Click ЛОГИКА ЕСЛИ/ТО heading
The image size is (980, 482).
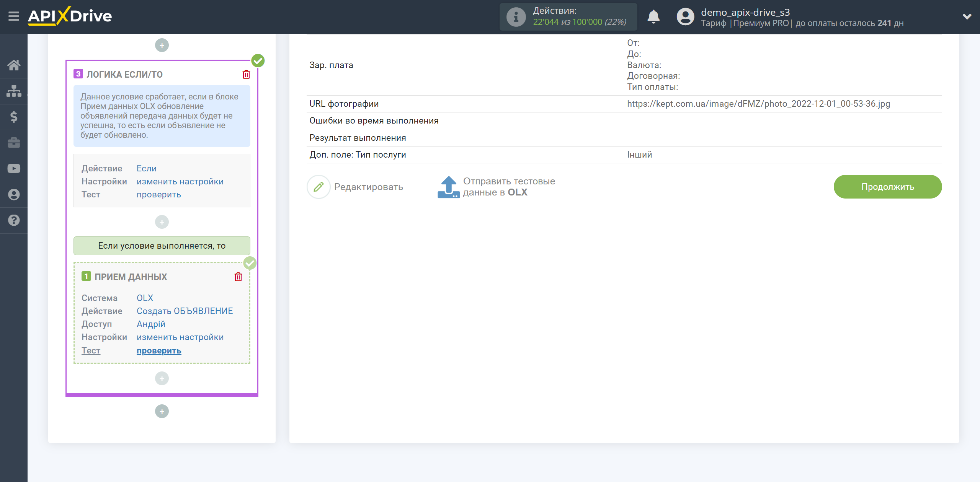click(125, 75)
